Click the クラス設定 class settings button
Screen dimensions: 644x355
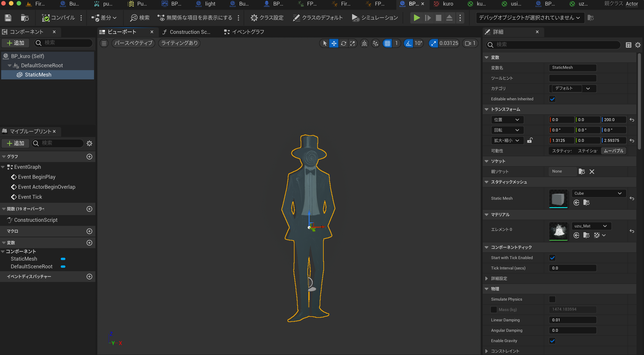pyautogui.click(x=267, y=18)
